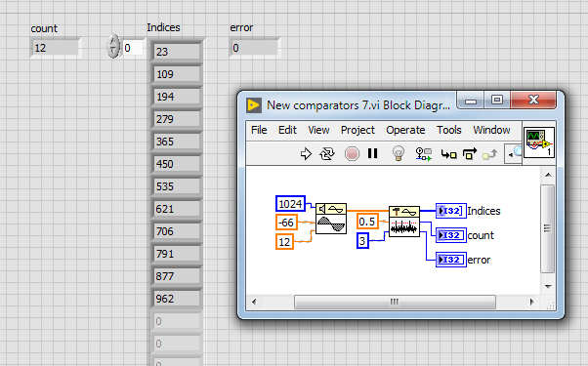Viewport: 588px width, 366px height.
Task: Click the Run arrow in the toolbar
Action: point(306,153)
